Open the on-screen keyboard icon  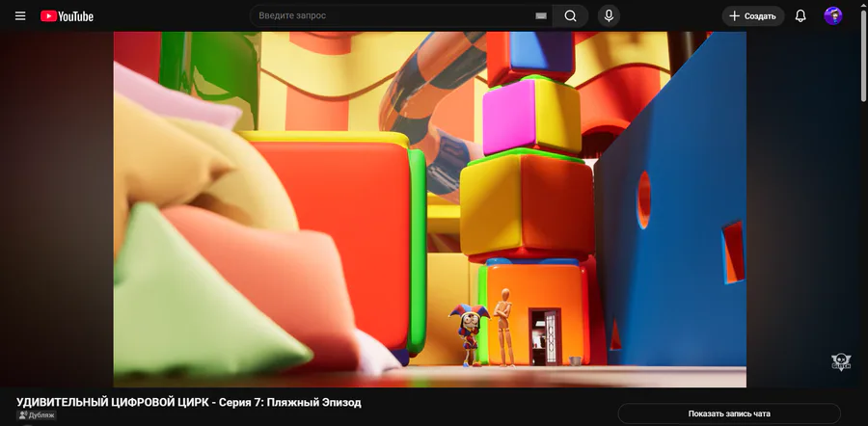tap(541, 16)
